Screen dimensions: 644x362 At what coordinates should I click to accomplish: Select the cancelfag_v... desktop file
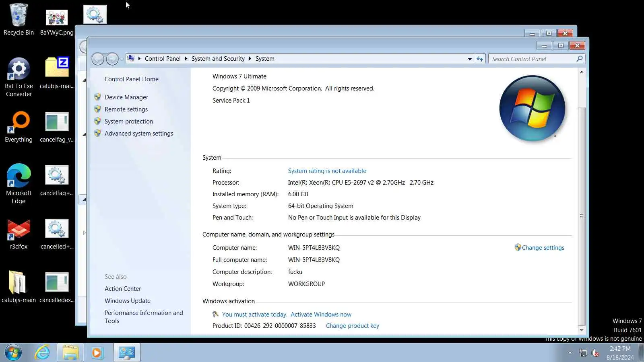pos(57,127)
